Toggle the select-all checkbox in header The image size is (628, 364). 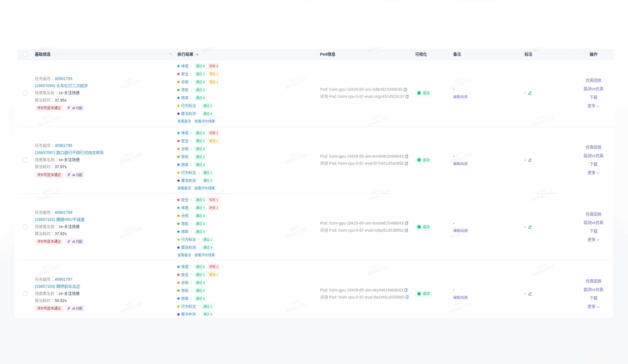point(25,54)
